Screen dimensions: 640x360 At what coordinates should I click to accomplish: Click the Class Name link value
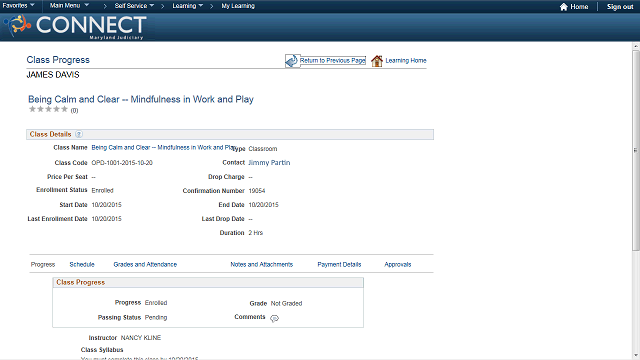pyautogui.click(x=163, y=147)
